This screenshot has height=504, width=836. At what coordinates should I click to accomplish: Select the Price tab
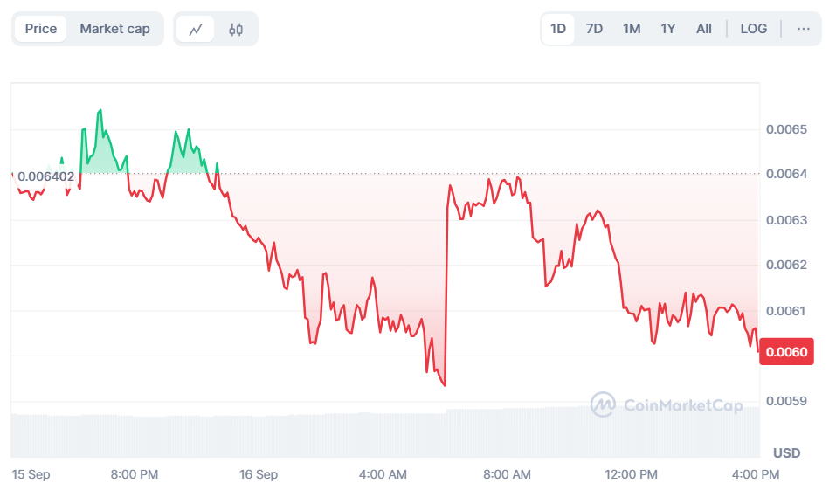(x=41, y=29)
